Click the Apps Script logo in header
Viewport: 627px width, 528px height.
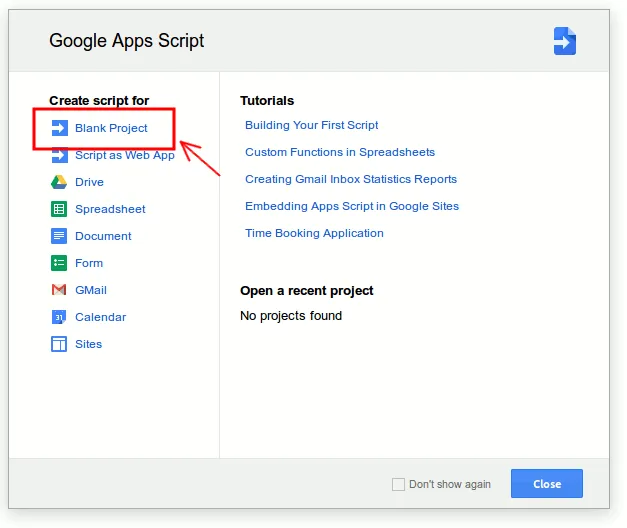pos(565,41)
